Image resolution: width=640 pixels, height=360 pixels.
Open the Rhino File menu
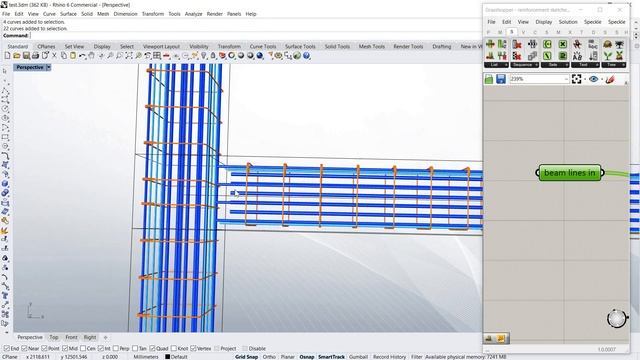click(6, 14)
